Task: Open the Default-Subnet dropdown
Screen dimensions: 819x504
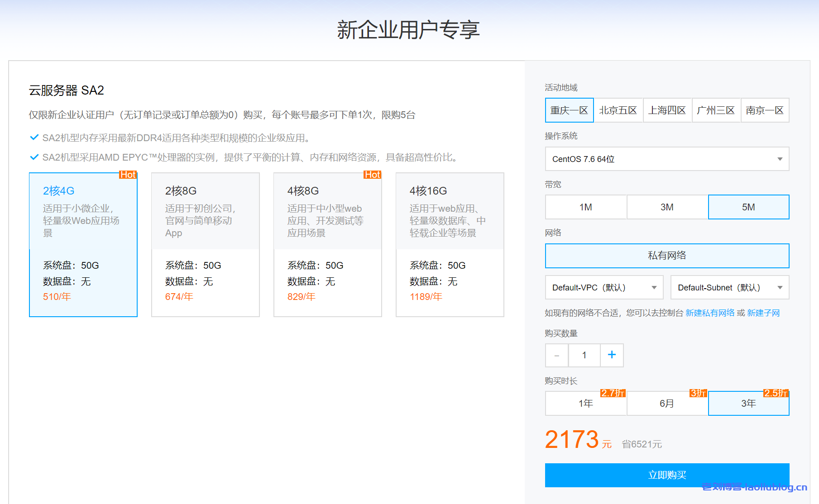Action: point(729,287)
